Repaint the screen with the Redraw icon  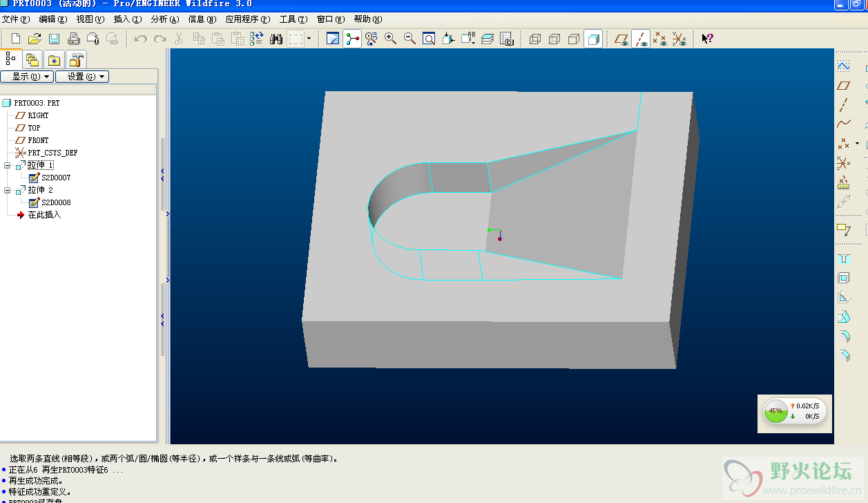pyautogui.click(x=333, y=39)
